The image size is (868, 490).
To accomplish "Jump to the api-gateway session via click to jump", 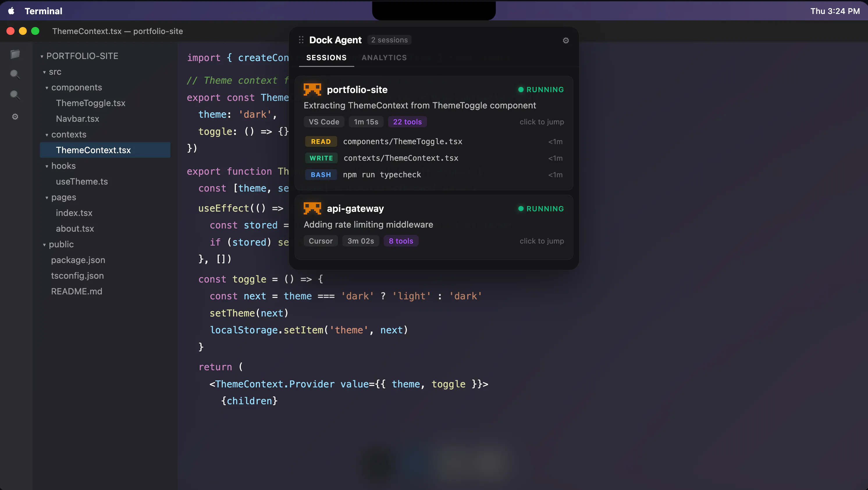I will coord(542,241).
